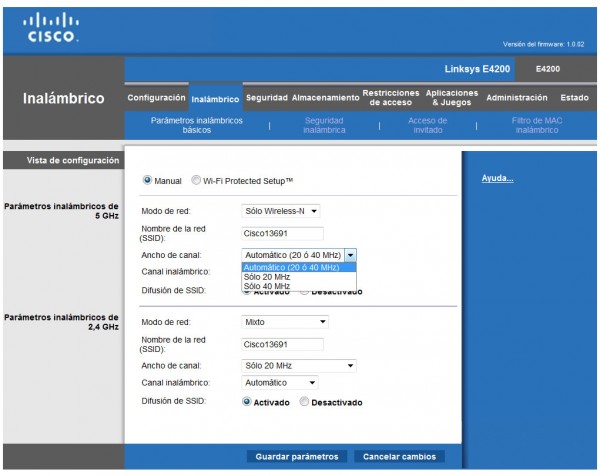600x476 pixels.
Task: Go to the Administración tab
Action: pyautogui.click(x=517, y=98)
